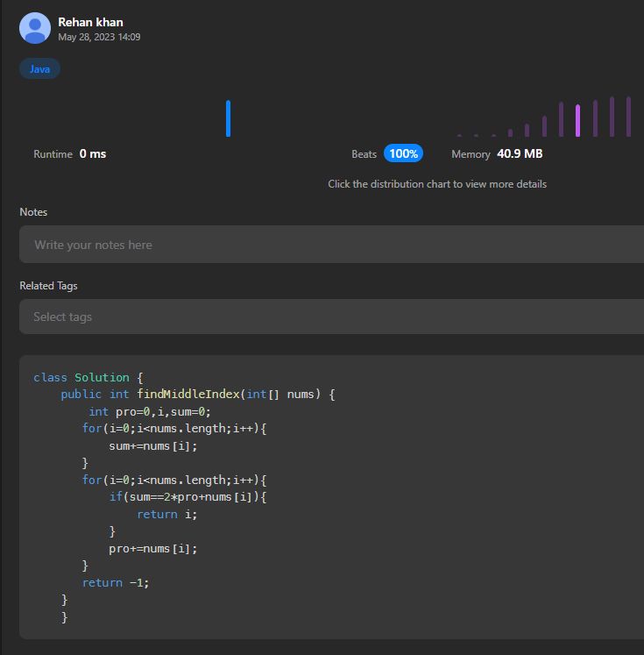Click the Beats 100% badge
644x655 pixels.
(x=403, y=153)
